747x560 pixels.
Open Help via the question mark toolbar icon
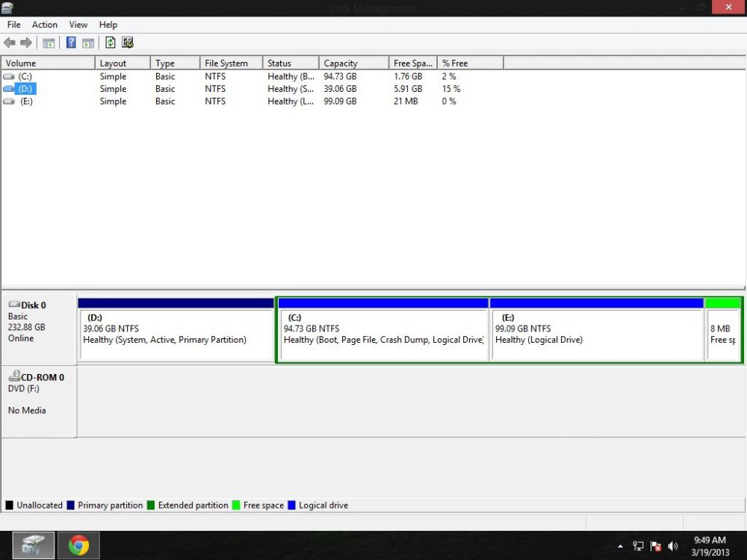point(70,43)
